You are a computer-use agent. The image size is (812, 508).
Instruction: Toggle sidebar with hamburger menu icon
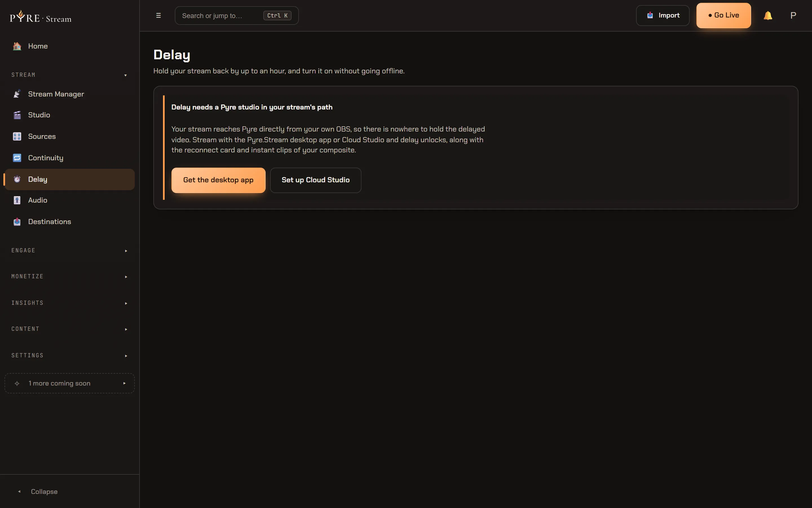(158, 16)
